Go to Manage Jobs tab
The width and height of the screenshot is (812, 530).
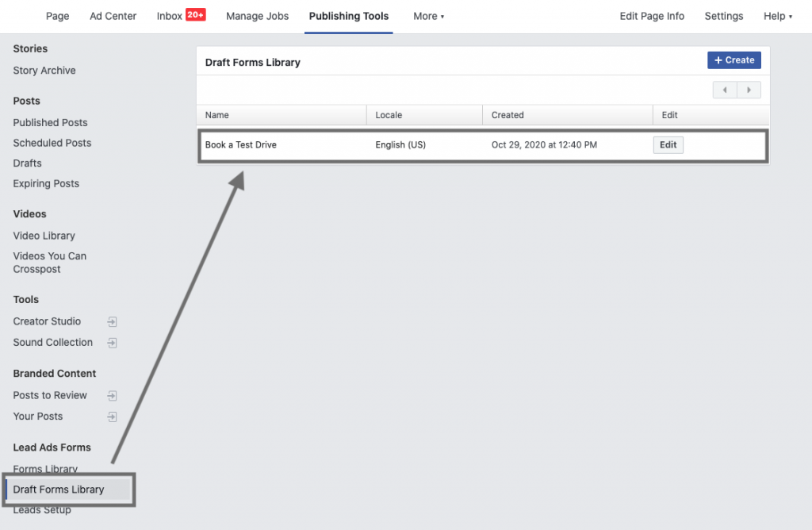click(x=258, y=16)
